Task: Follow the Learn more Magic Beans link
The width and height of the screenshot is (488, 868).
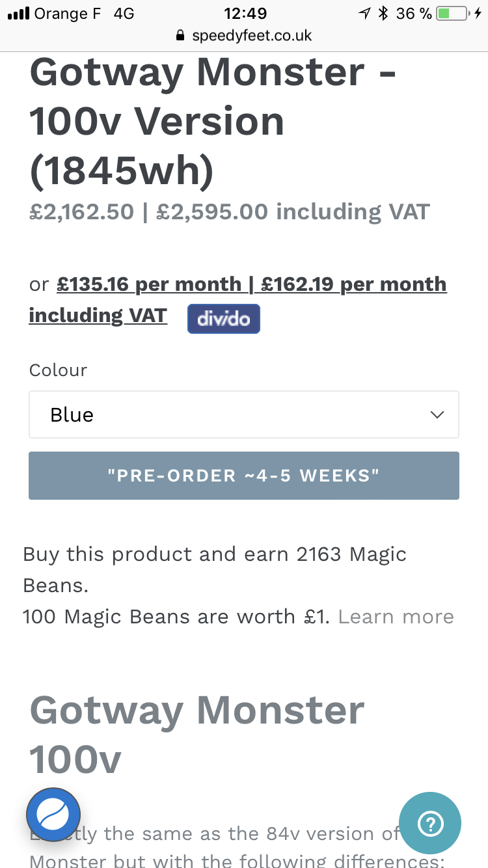Action: (396, 616)
